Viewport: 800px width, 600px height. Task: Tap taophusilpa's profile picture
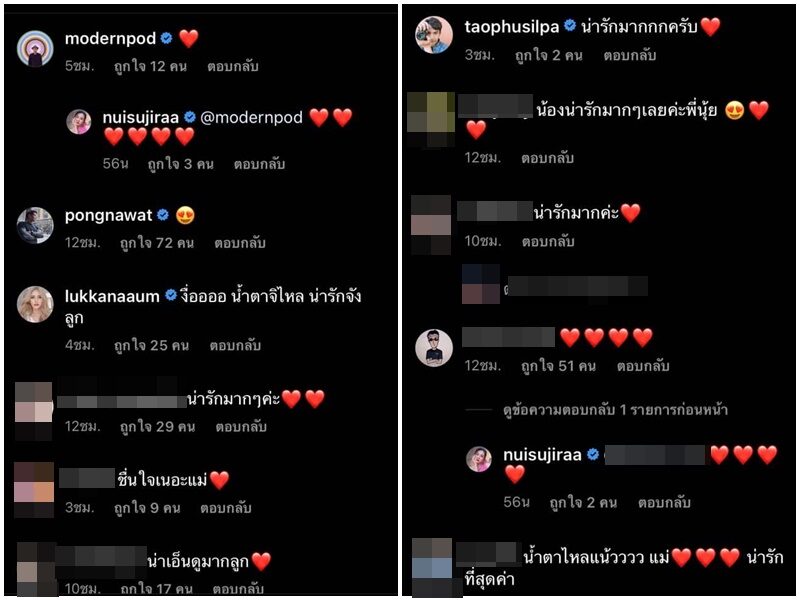(434, 35)
